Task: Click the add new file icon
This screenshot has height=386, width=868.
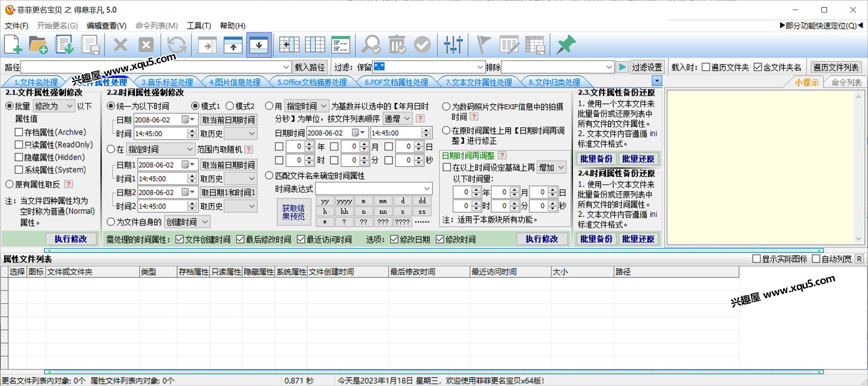Action: coord(13,45)
